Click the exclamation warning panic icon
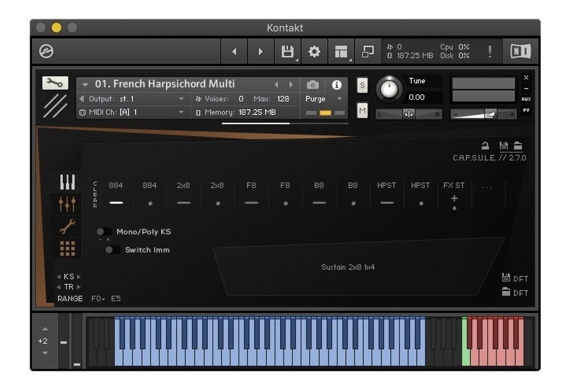The image size is (570, 392). [x=490, y=52]
